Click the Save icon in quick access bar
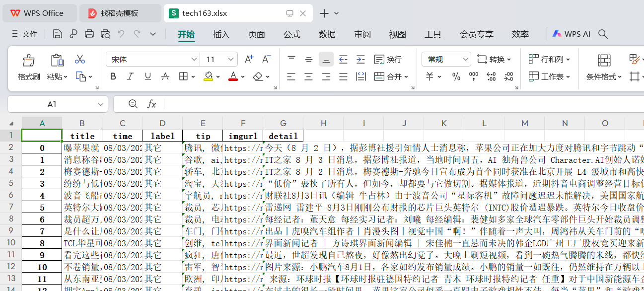Screen dimensions: 644x291 [x=58, y=34]
